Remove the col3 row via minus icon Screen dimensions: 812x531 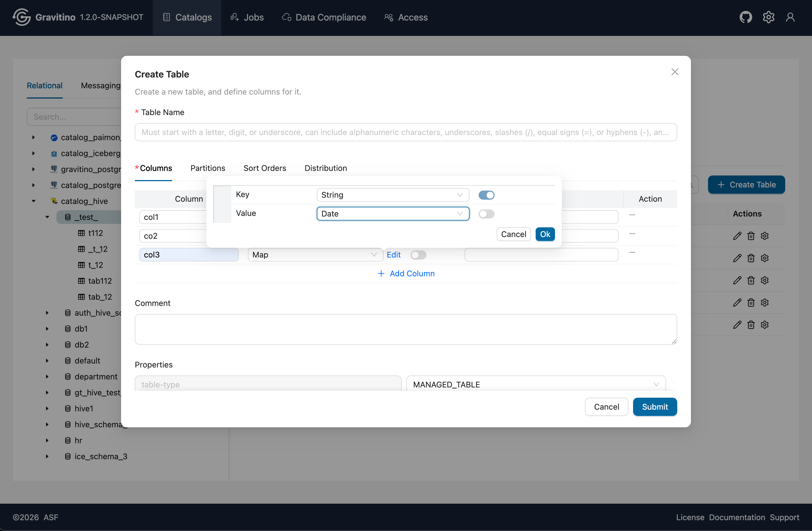click(632, 253)
